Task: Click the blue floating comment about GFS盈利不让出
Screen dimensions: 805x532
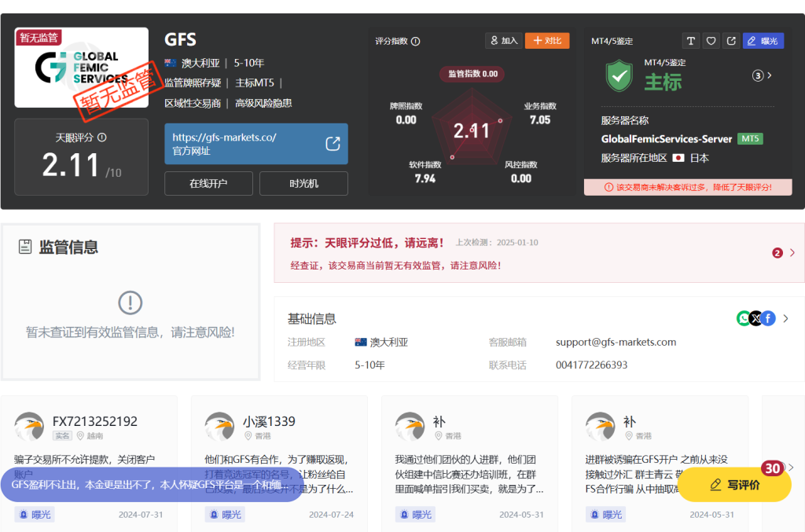Action: [x=152, y=485]
